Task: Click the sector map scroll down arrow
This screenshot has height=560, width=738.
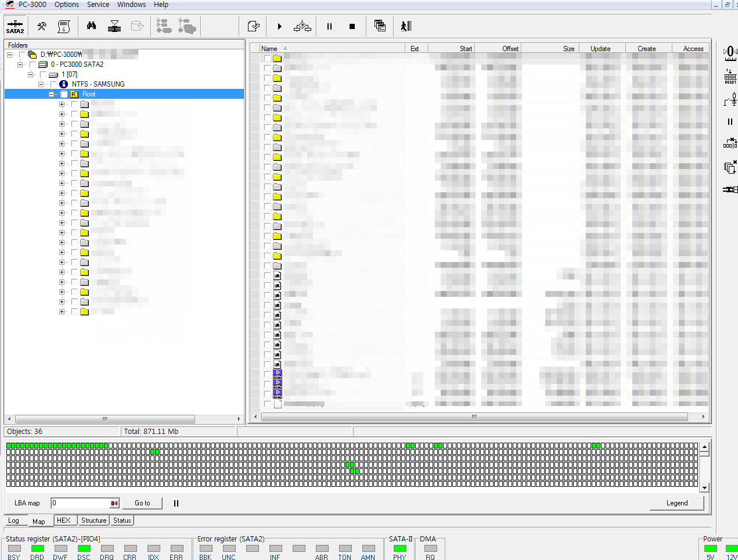Action: [x=704, y=488]
